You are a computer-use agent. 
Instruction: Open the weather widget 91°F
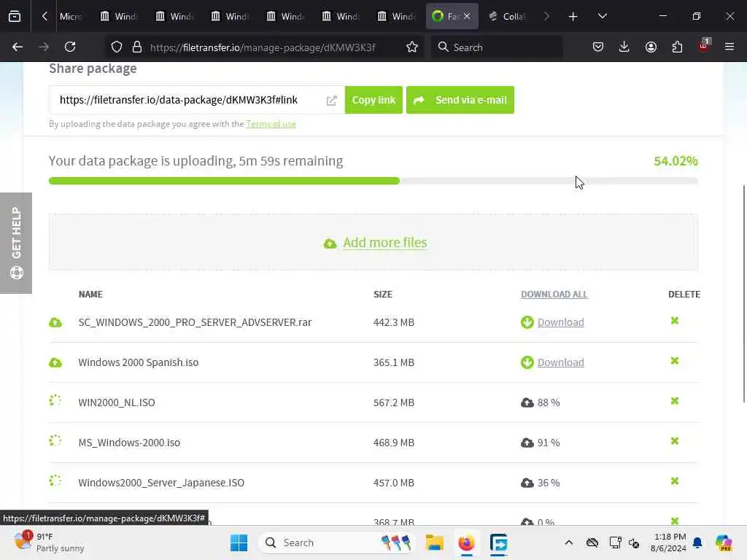pos(49,542)
